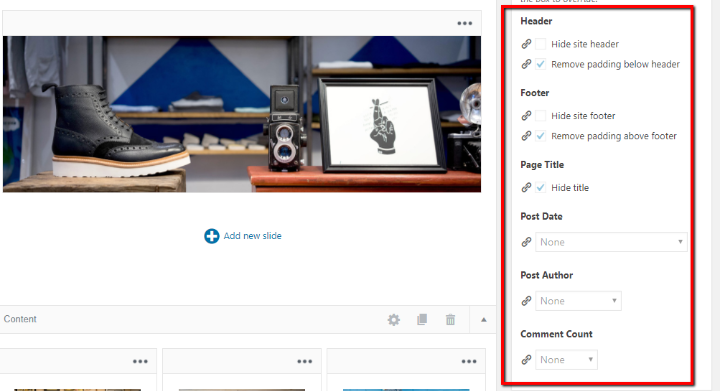Enable Hide site footer checkbox
The width and height of the screenshot is (720, 391).
(541, 116)
